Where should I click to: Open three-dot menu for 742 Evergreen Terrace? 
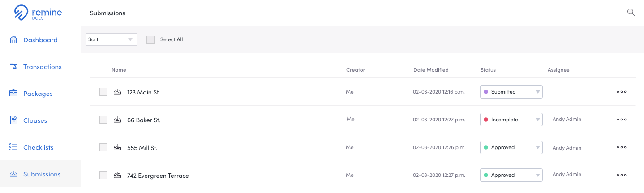click(x=621, y=175)
